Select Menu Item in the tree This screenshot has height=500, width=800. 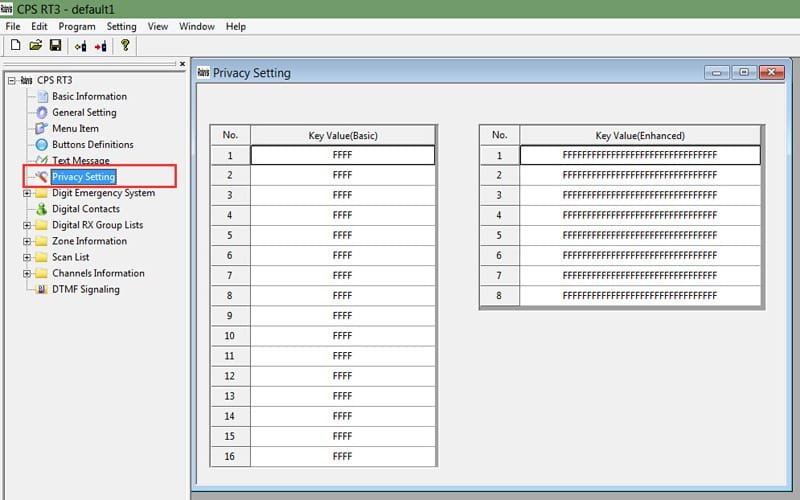coord(76,129)
